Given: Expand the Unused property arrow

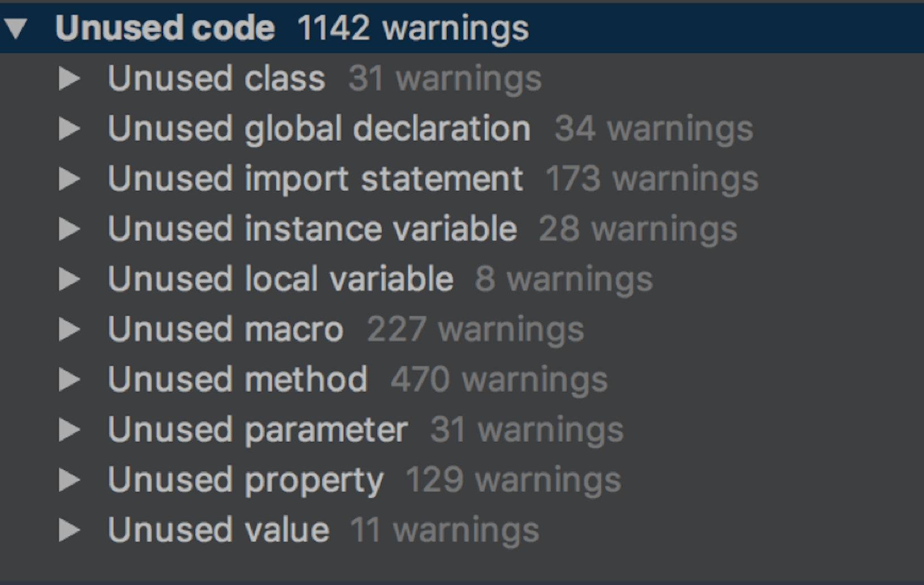Looking at the screenshot, I should point(69,480).
